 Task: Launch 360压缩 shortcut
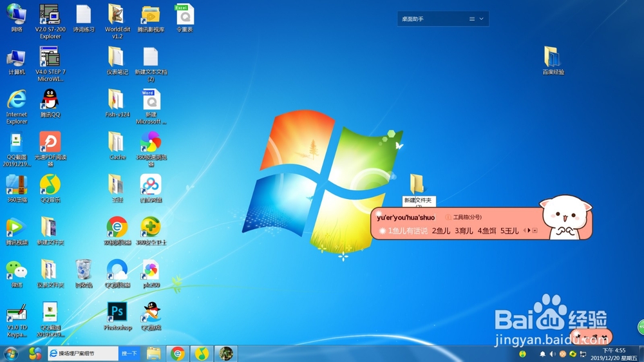pyautogui.click(x=17, y=189)
